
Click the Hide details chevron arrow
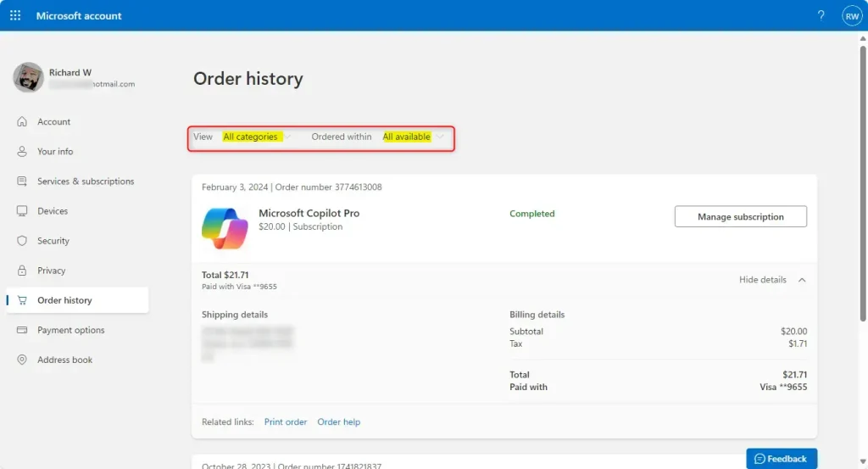(802, 280)
